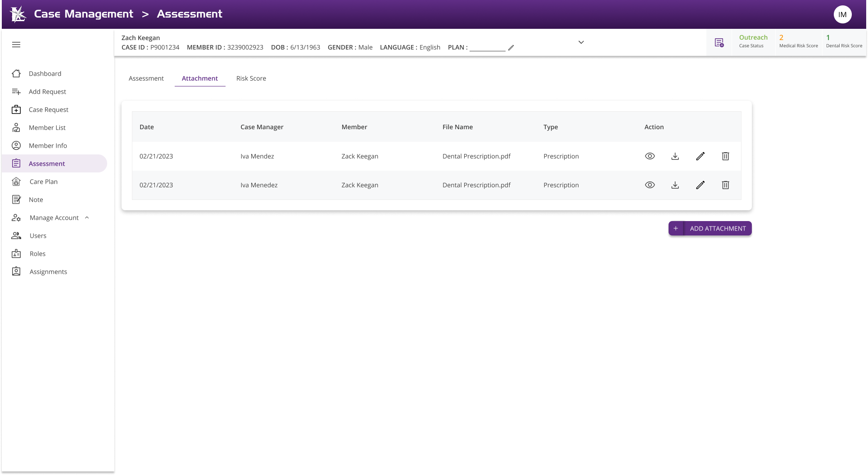Open Dashboard from the sidebar
The width and height of the screenshot is (868, 475).
45,73
